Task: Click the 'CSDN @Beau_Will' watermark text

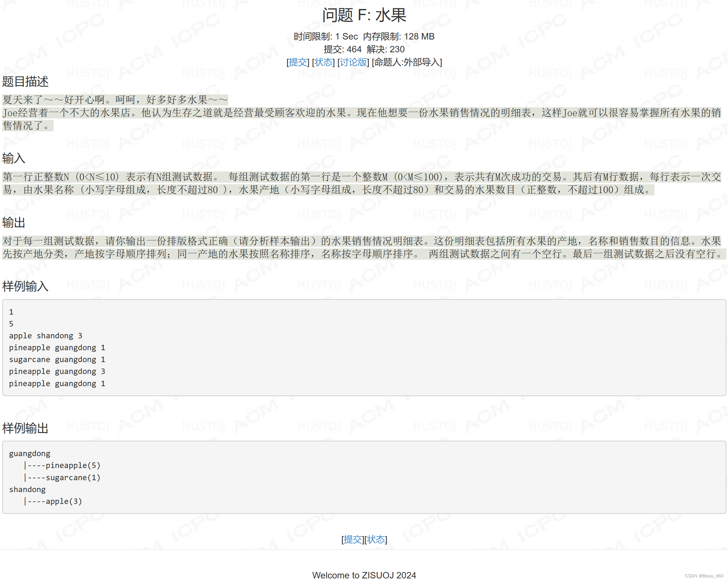Action: [704, 576]
